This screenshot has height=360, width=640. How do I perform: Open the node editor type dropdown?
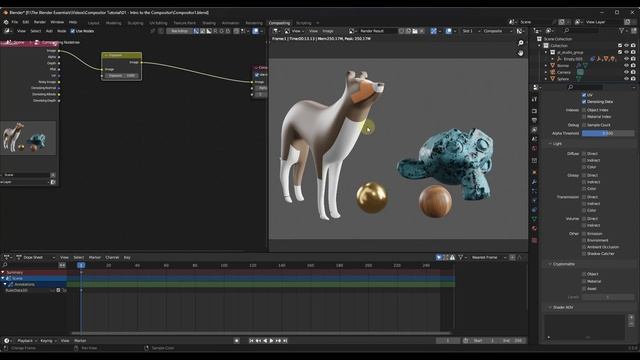[8, 31]
